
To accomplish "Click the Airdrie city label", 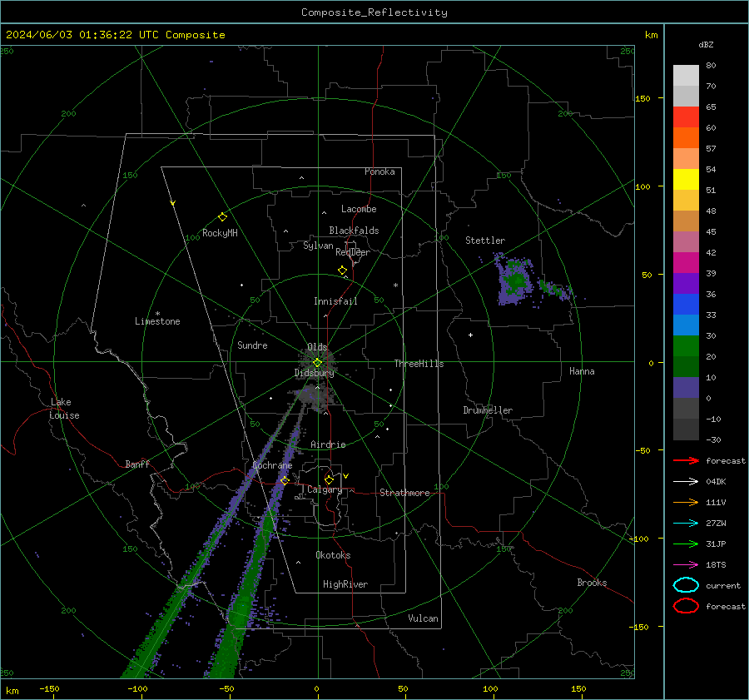I will coord(328,444).
